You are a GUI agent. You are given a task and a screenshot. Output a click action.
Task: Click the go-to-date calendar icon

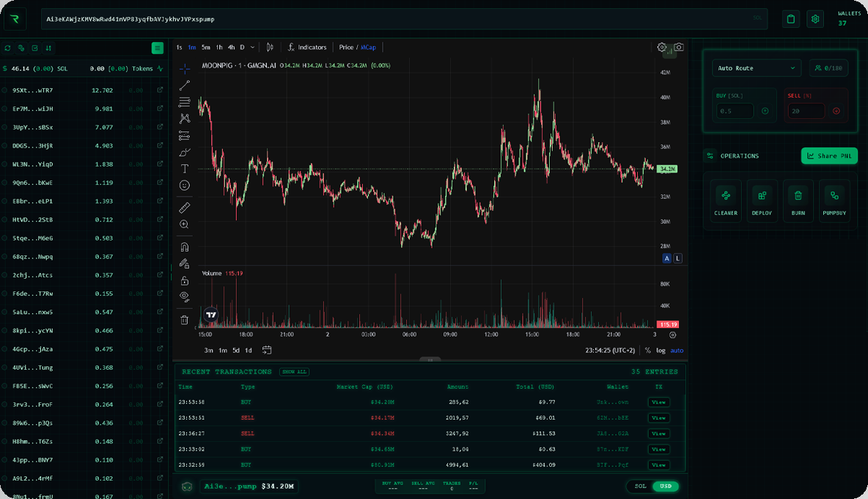click(267, 350)
